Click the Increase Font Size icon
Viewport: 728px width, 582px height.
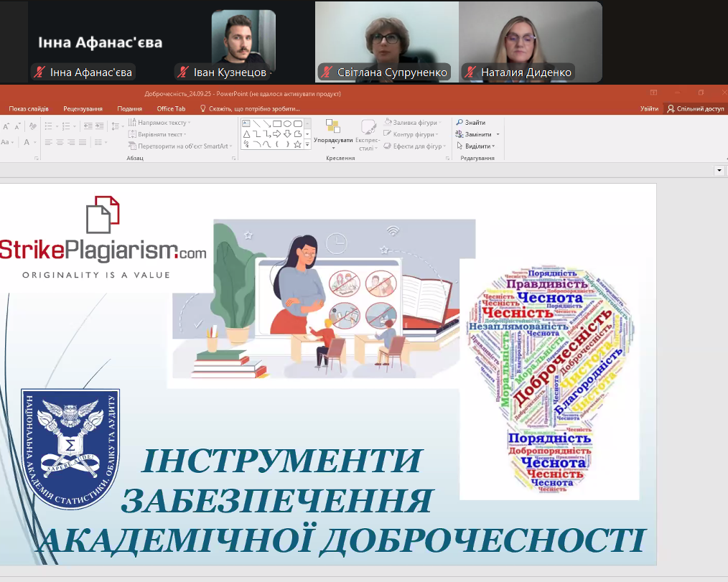point(6,126)
